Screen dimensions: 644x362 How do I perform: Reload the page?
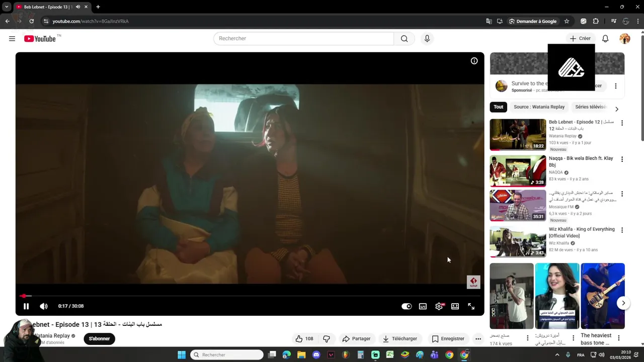(31, 21)
